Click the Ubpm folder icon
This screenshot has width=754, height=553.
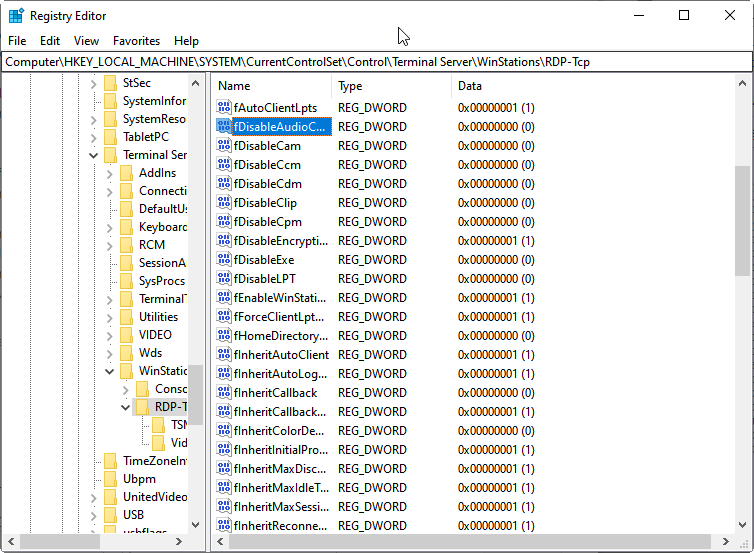[x=111, y=479]
